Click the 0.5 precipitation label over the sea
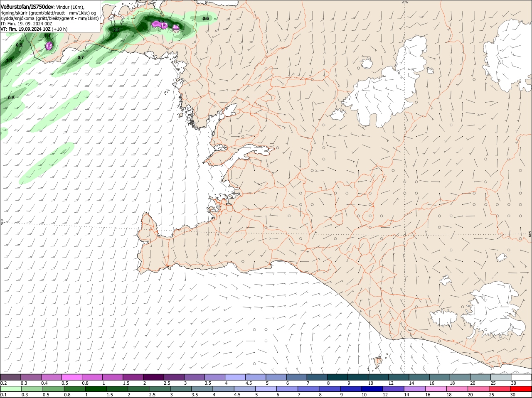Screen dimensions: 532x398 [x=11, y=98]
